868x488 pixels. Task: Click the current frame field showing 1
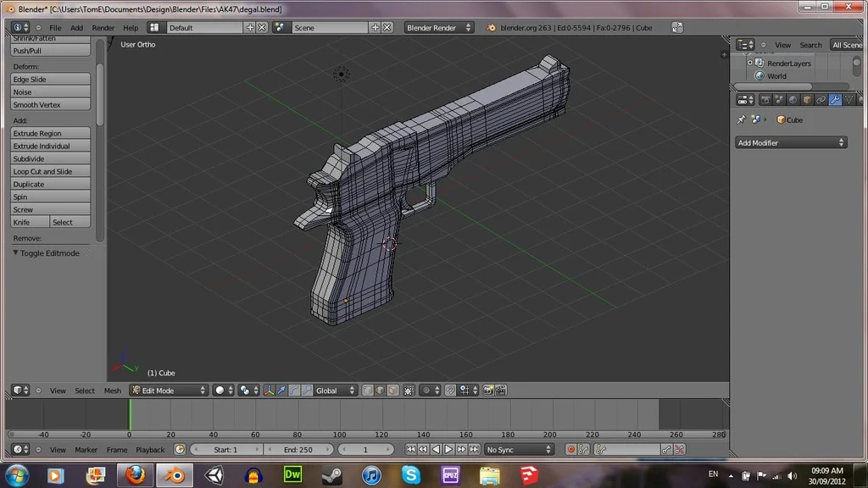(x=366, y=449)
